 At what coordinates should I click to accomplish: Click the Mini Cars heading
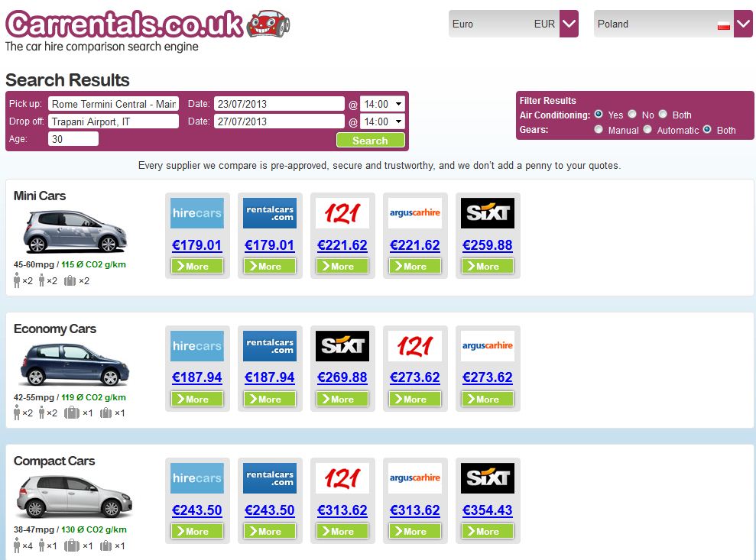point(40,196)
